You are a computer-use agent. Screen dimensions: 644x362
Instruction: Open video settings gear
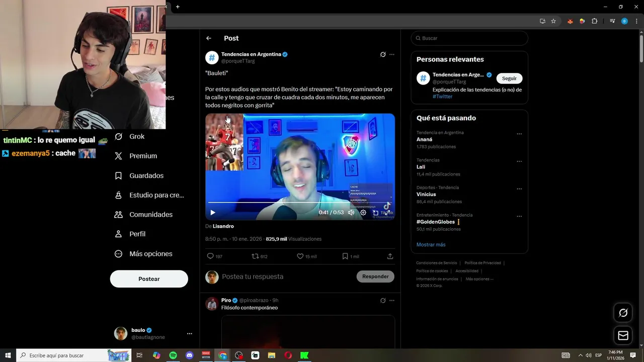coord(363,213)
